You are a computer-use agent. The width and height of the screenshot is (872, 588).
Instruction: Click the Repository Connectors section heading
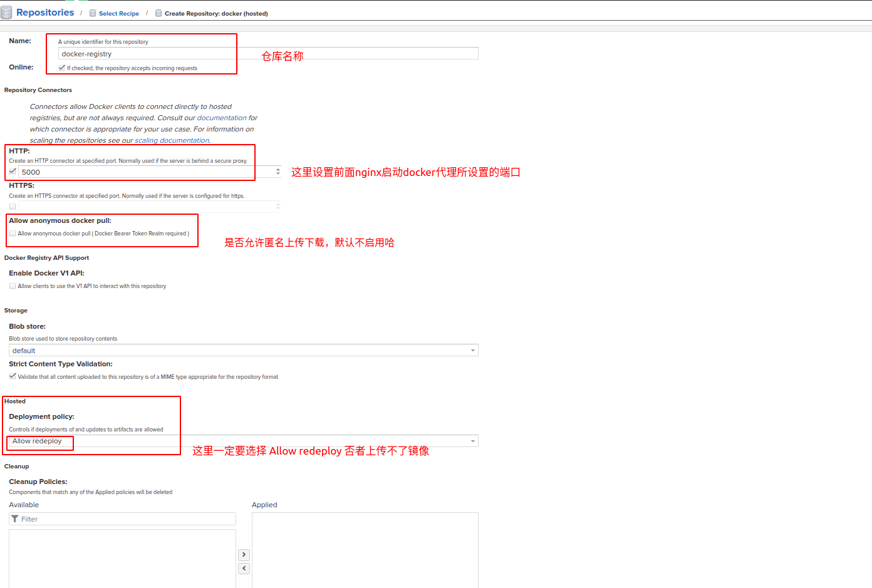click(x=38, y=90)
